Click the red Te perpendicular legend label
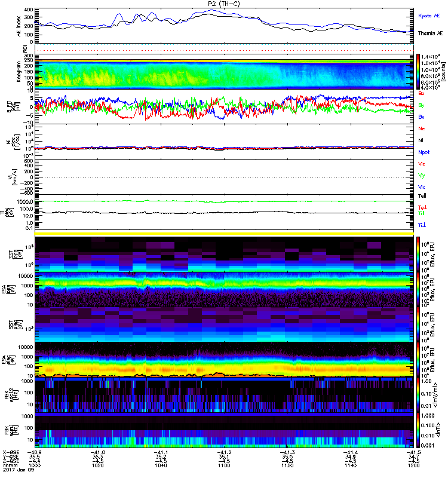This screenshot has width=448, height=478. 422,207
